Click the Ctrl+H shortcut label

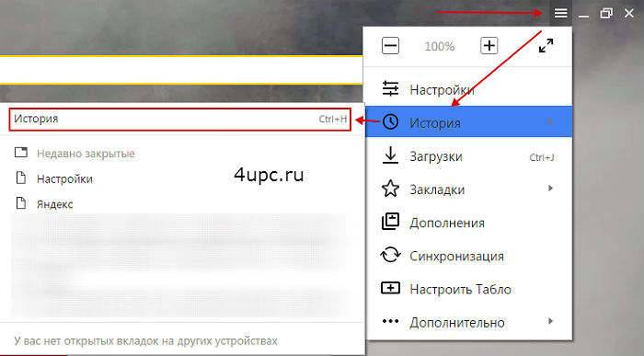coord(333,119)
